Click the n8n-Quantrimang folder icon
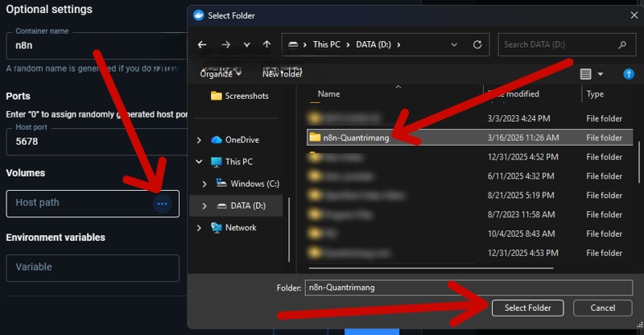Image resolution: width=644 pixels, height=335 pixels. (315, 137)
